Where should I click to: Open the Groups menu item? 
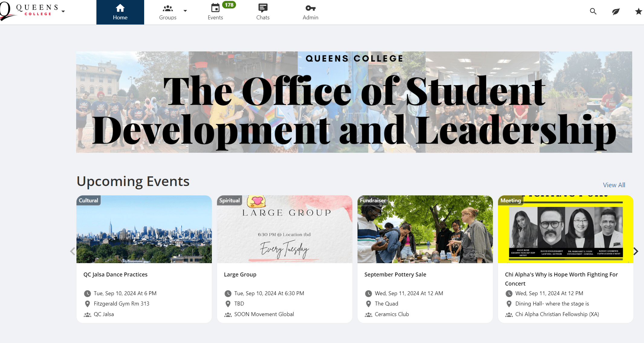pyautogui.click(x=168, y=12)
